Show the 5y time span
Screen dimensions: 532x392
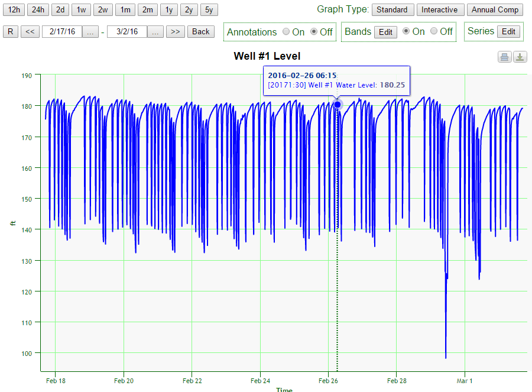tap(209, 10)
